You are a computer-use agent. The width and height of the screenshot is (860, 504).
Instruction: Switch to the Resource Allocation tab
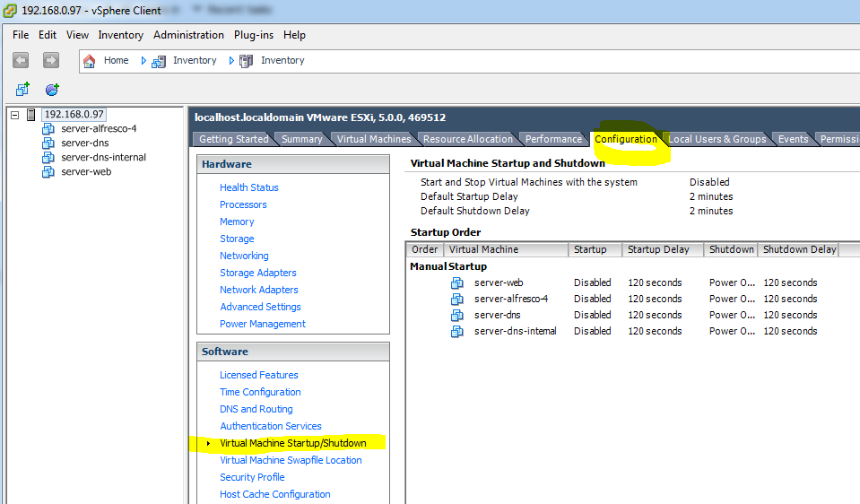[468, 139]
